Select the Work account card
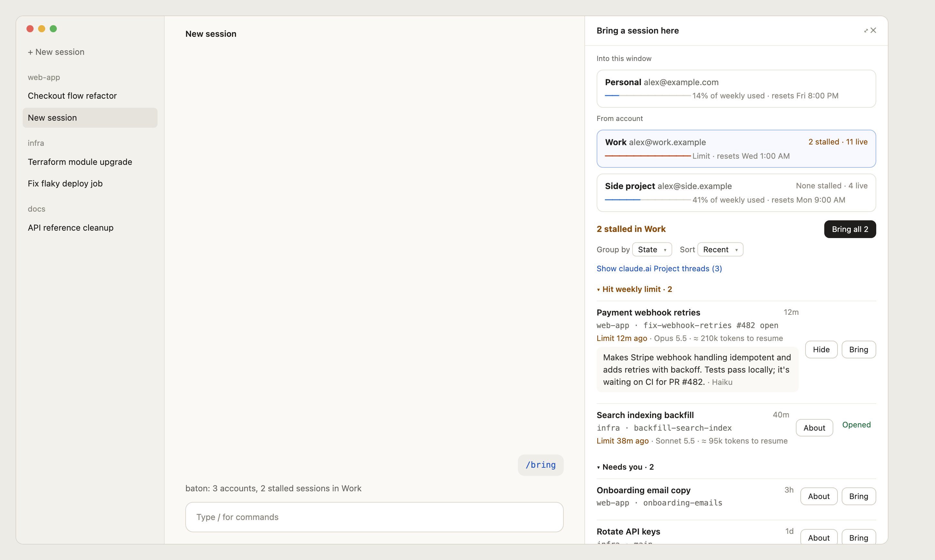 [736, 149]
